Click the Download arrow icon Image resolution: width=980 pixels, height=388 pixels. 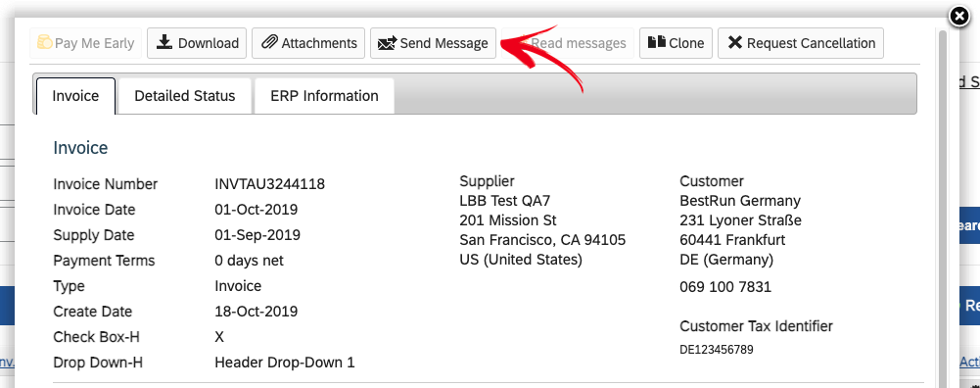[x=164, y=42]
